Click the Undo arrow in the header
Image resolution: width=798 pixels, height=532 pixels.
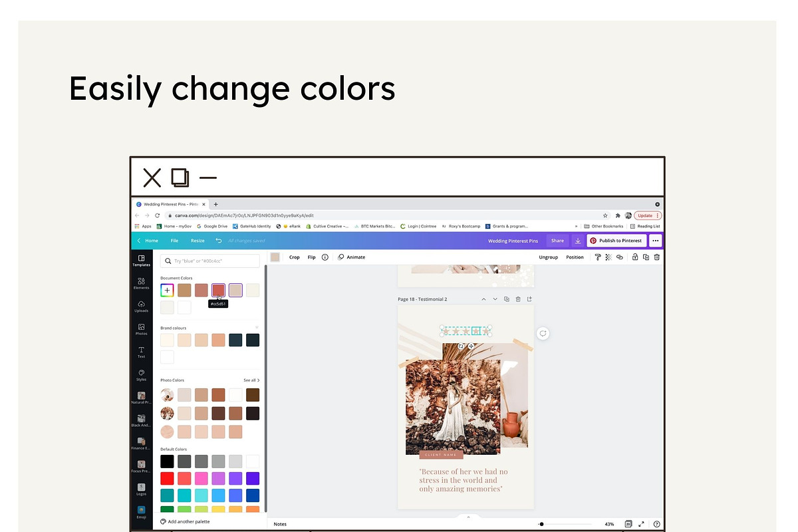click(218, 241)
